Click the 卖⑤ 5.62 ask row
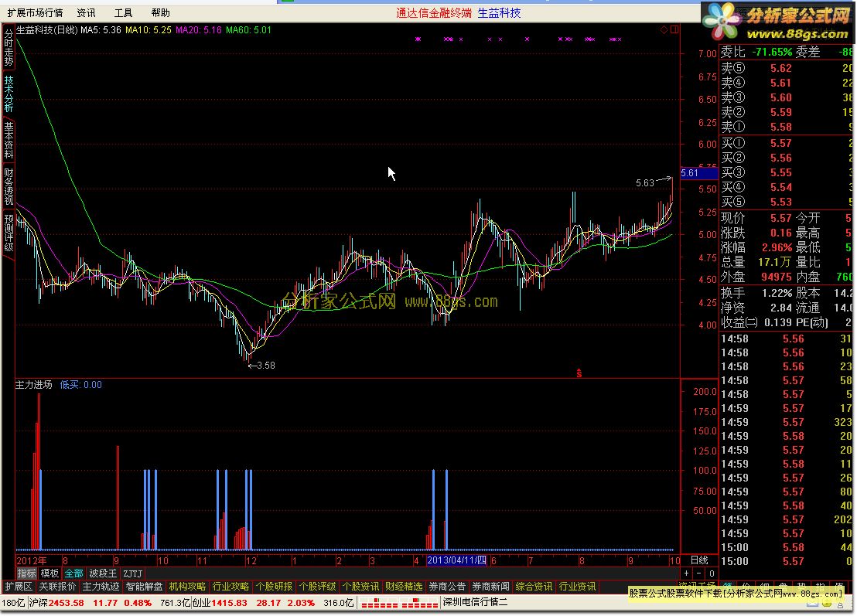 coord(787,68)
